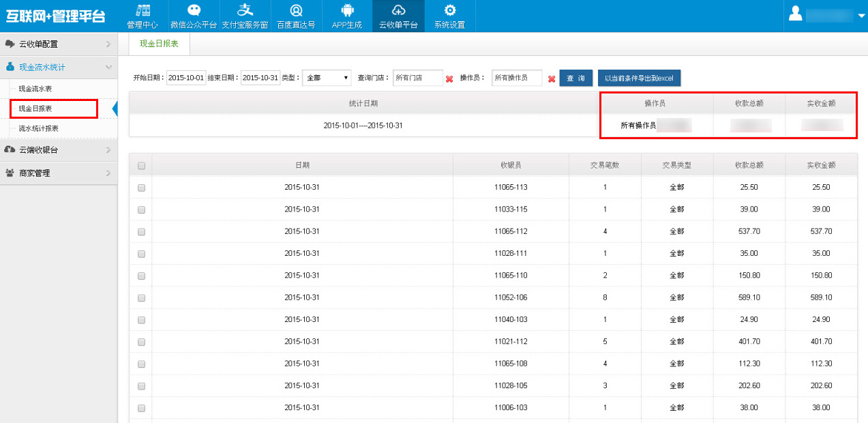Open 现金流水表 in the sidebar
The width and height of the screenshot is (868, 423).
coord(35,89)
